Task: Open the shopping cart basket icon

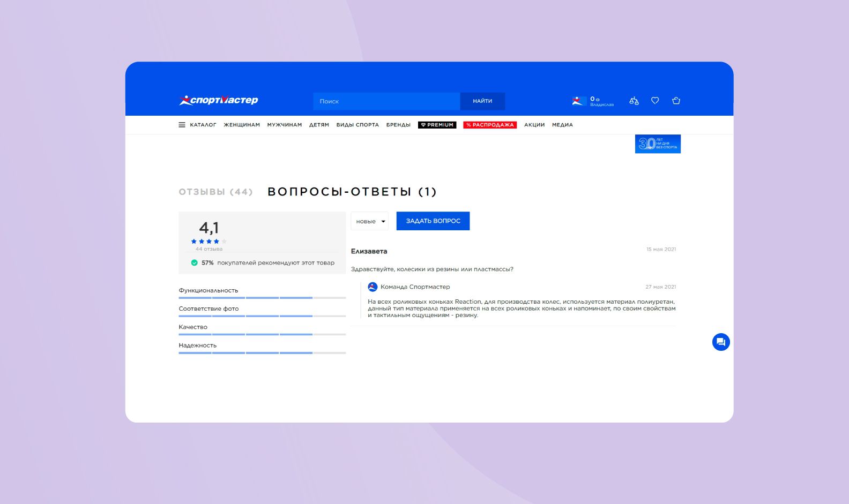Action: (x=676, y=101)
